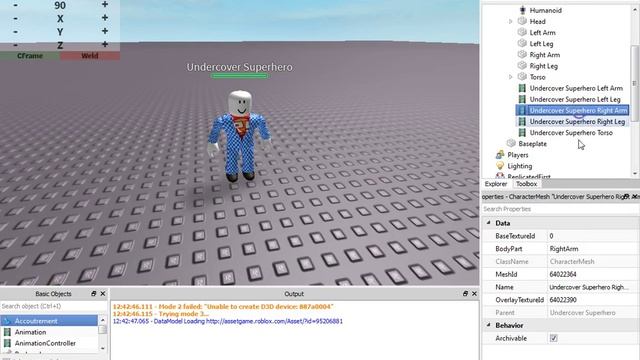Click the Name property value field
Screen dimensions: 640x360
(593, 287)
